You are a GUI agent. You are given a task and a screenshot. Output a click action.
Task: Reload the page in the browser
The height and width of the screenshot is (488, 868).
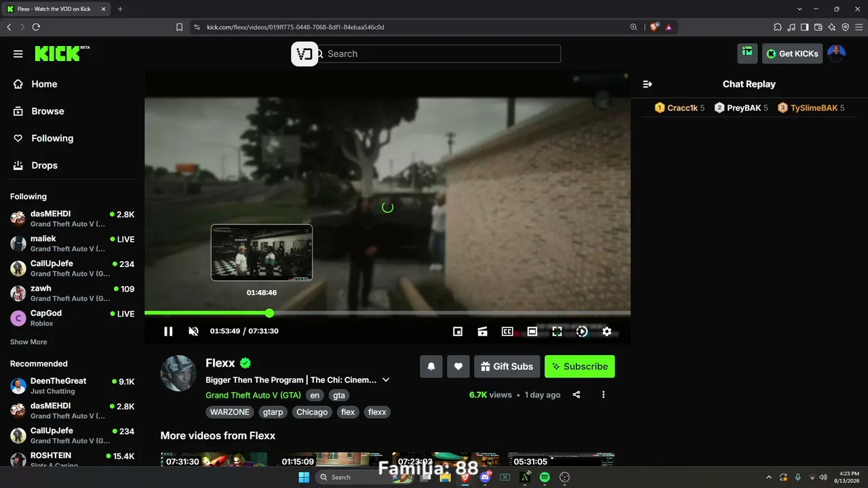click(36, 27)
